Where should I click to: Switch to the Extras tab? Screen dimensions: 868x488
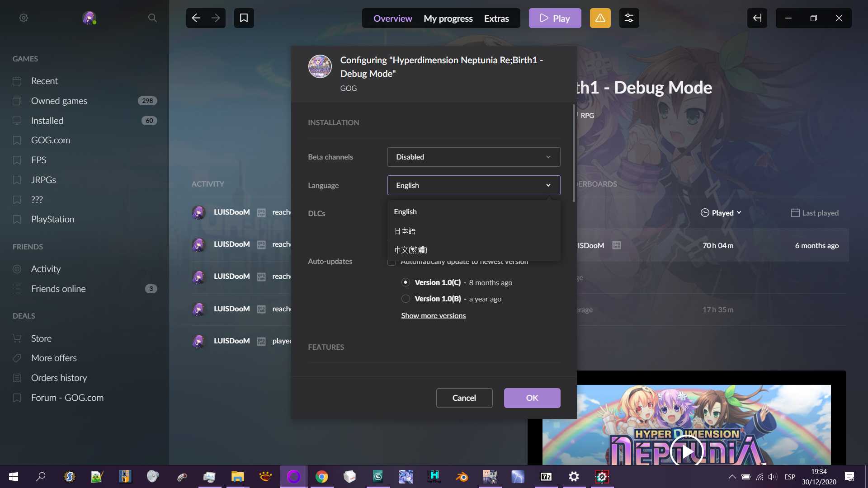496,19
